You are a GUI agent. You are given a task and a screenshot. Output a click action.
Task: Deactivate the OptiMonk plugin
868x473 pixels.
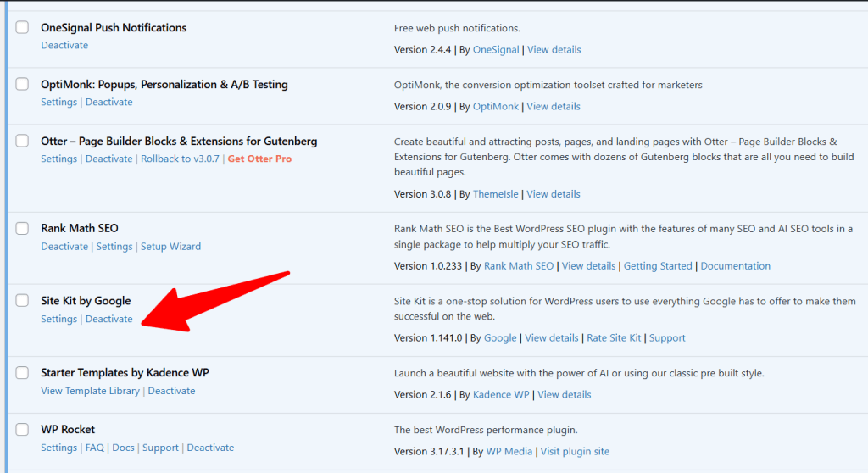[109, 102]
